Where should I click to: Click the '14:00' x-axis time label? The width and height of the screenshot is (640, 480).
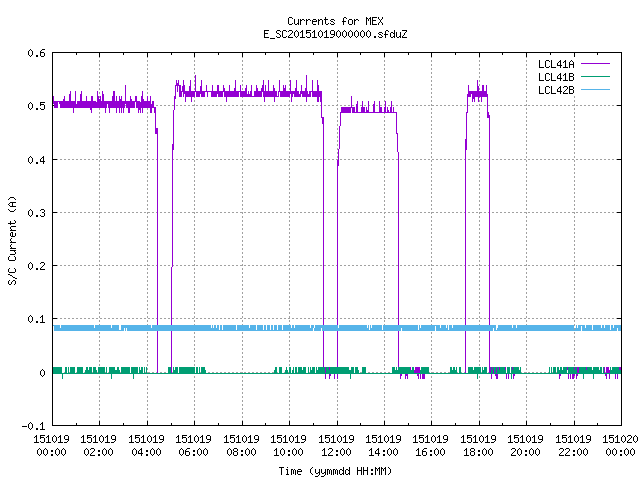(x=383, y=452)
